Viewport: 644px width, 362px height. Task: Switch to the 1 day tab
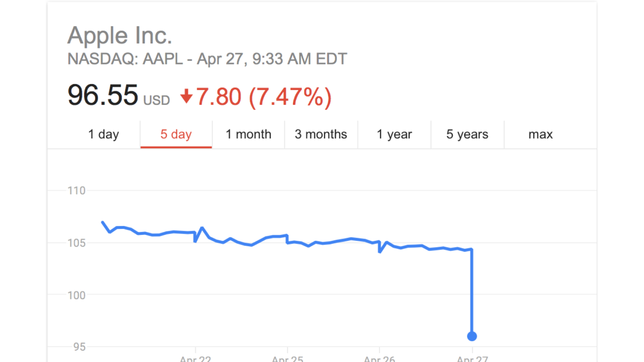(x=103, y=134)
